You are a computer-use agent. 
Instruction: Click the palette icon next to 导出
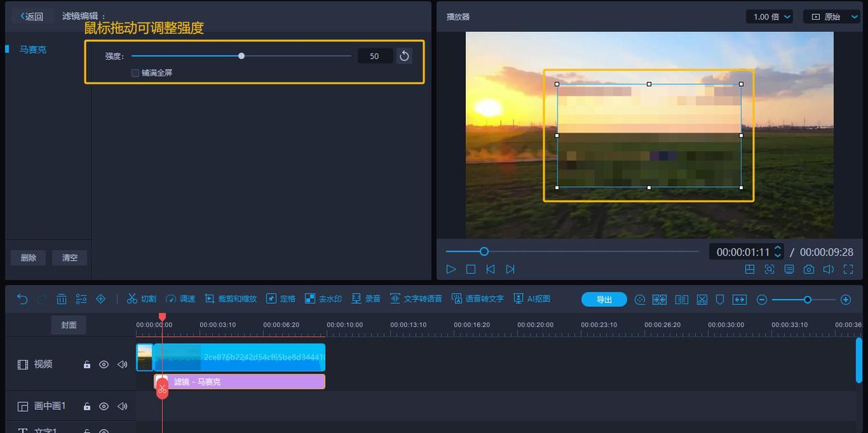pos(639,300)
